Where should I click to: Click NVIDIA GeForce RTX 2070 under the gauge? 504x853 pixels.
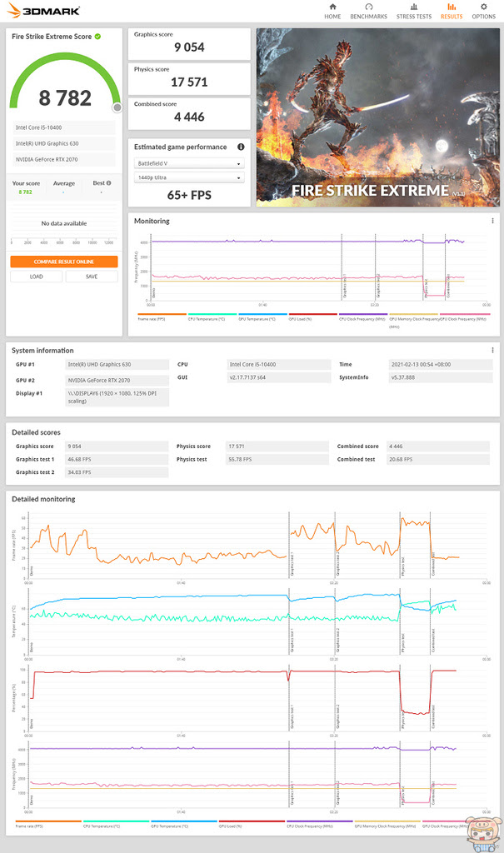click(x=63, y=159)
